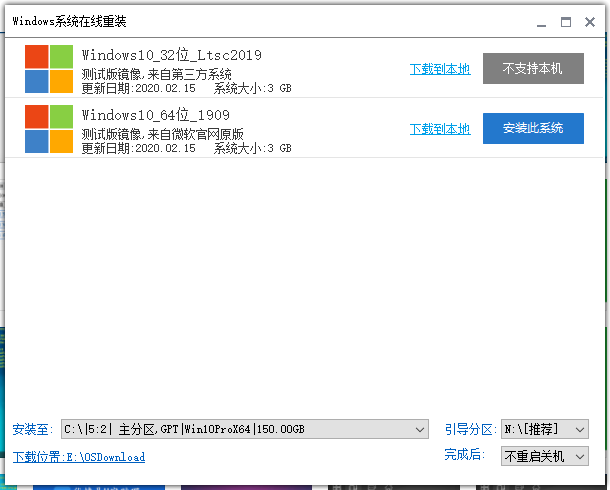610x490 pixels.
Task: Close the Windows系统在线重装 window
Action: (x=590, y=22)
